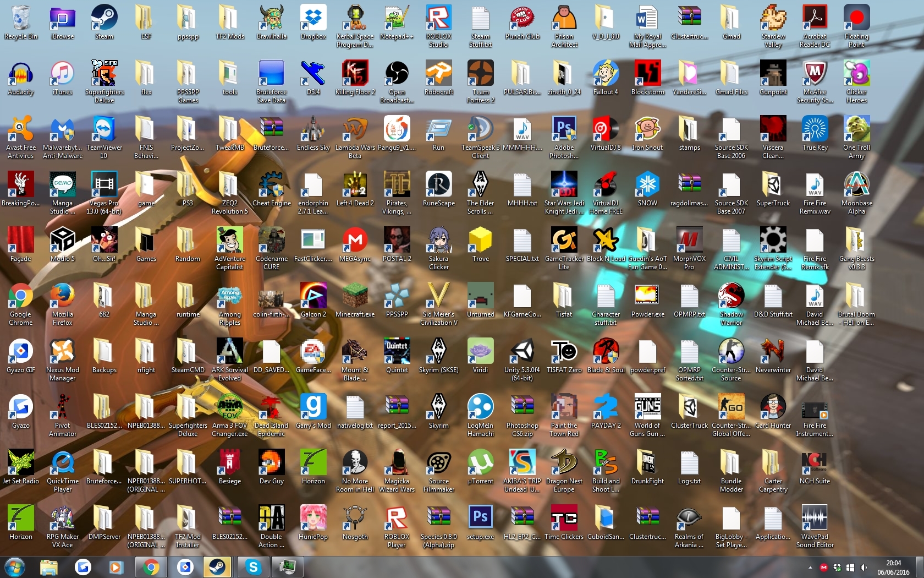Select the Adobe Photoshop shortcut

(x=564, y=138)
